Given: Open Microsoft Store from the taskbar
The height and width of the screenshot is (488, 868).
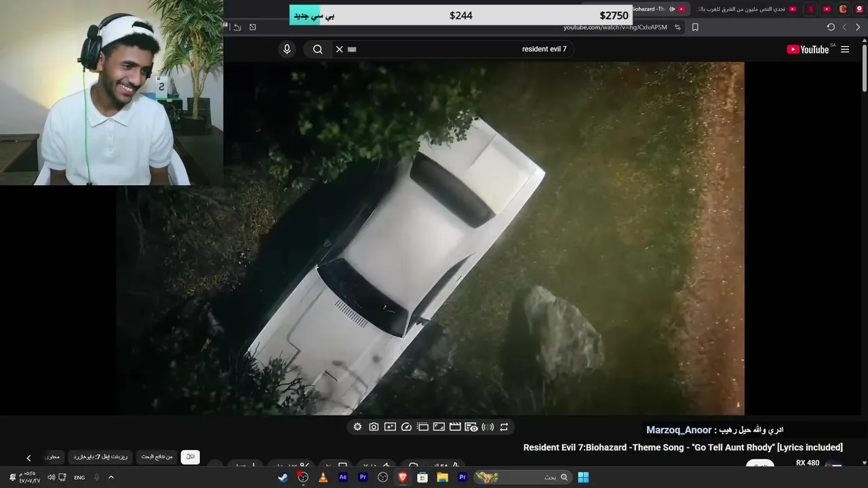Looking at the screenshot, I should tap(422, 477).
